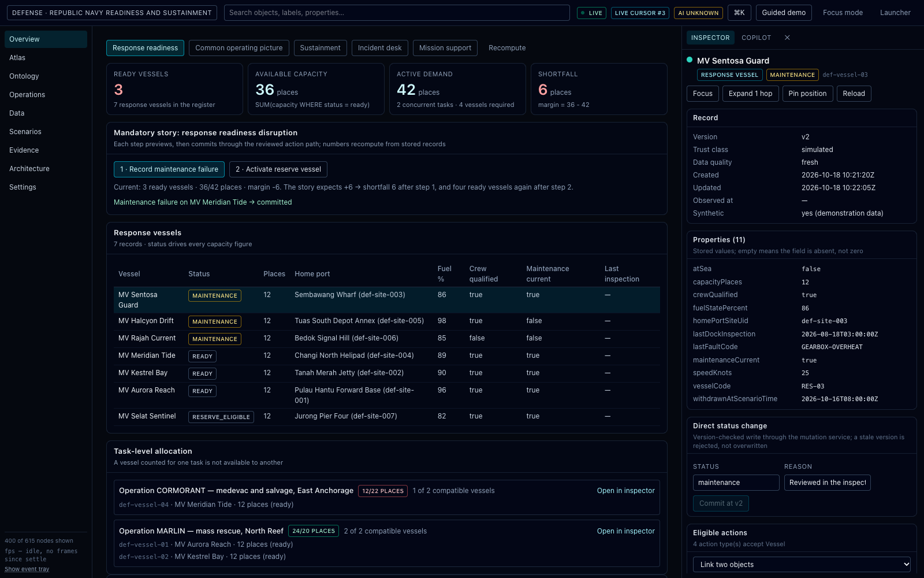Click the LIVE status indicator
The height and width of the screenshot is (578, 924).
[591, 13]
